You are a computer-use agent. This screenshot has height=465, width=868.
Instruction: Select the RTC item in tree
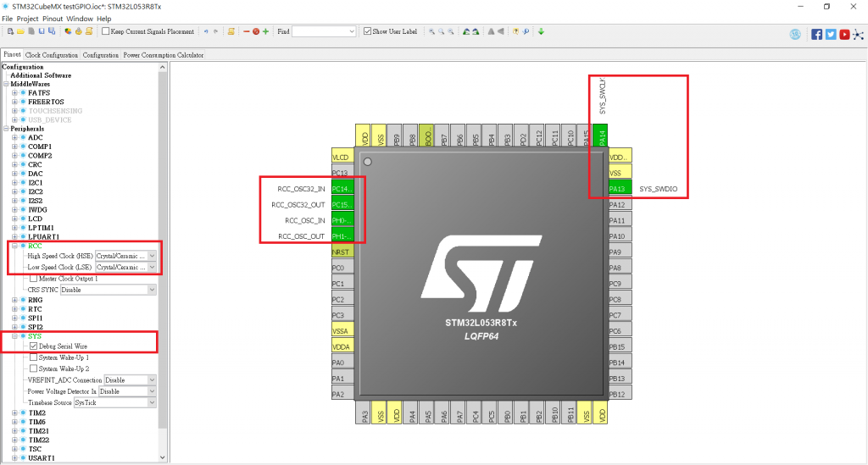coord(35,309)
